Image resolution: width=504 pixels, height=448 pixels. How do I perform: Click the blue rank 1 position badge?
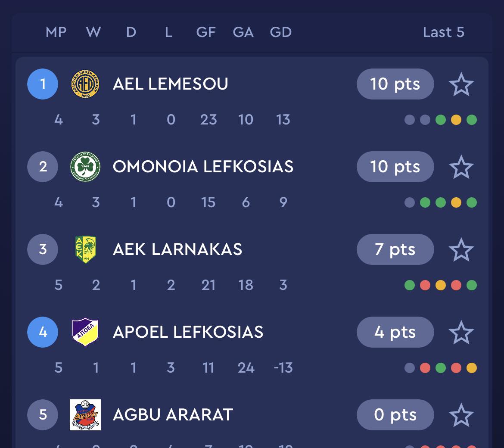[x=43, y=84]
